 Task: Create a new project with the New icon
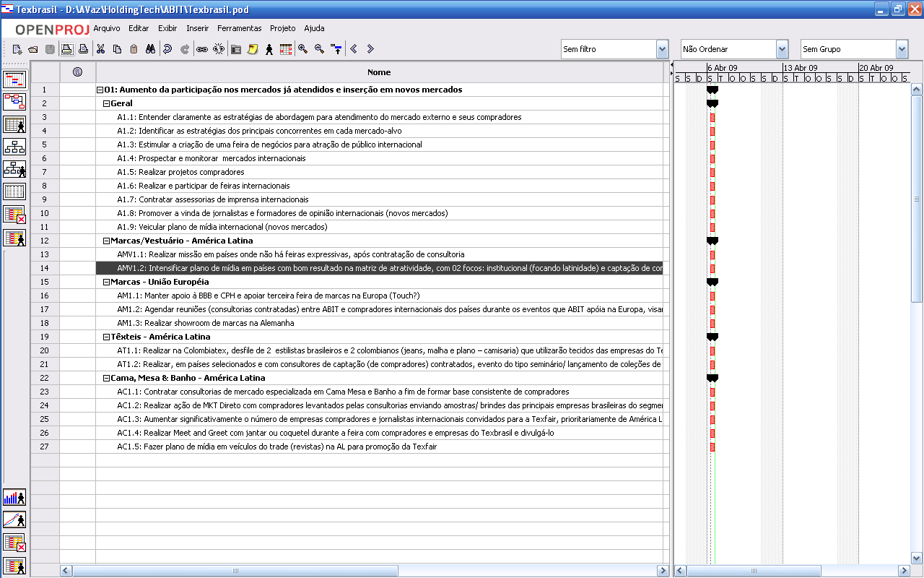click(x=18, y=49)
